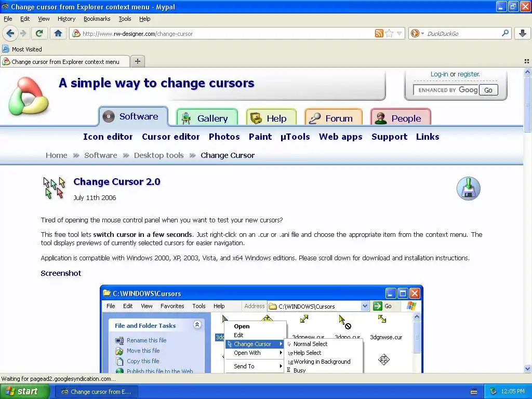Click the Mypal taskbar window button
Screen dimensions: 532x399
(96, 392)
